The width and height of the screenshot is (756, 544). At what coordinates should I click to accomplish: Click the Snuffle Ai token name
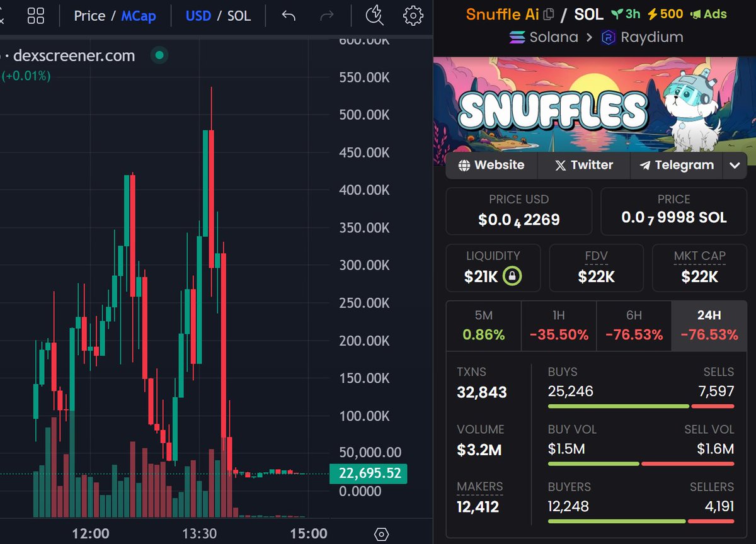coord(503,14)
